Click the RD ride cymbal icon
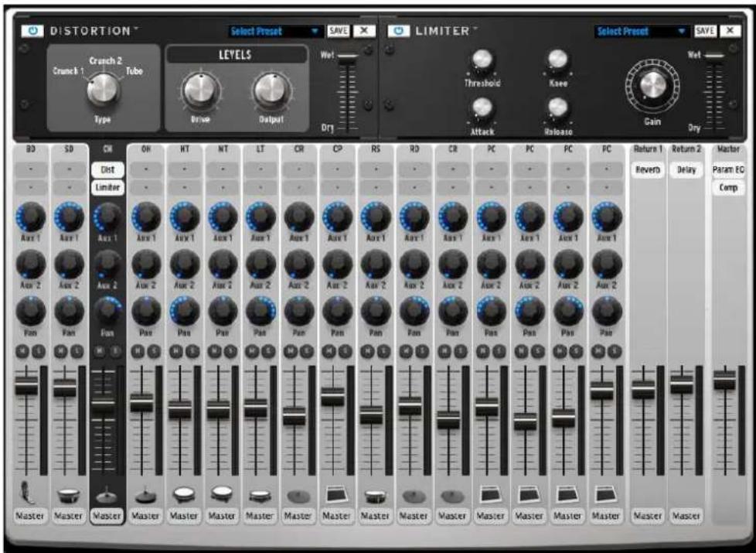 414,496
